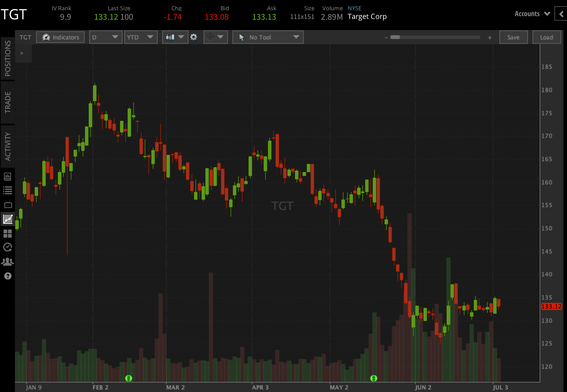Load a saved chart layout
This screenshot has width=567, height=392.
[x=546, y=37]
